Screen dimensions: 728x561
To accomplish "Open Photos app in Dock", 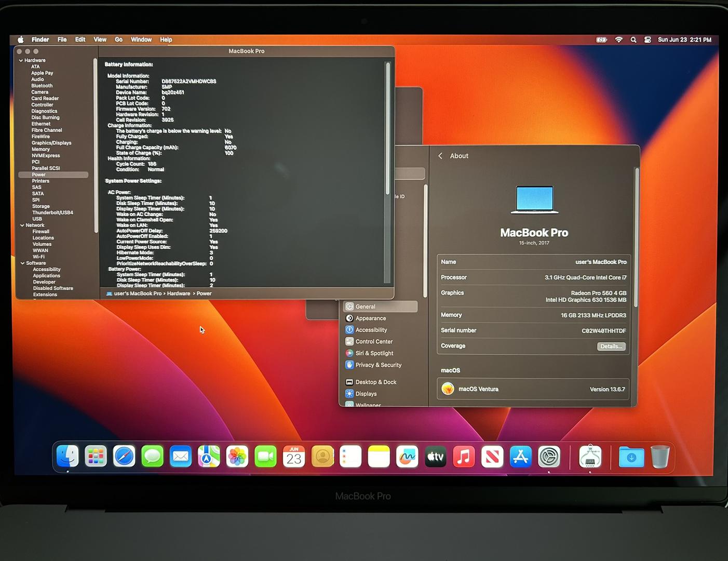I will point(237,456).
